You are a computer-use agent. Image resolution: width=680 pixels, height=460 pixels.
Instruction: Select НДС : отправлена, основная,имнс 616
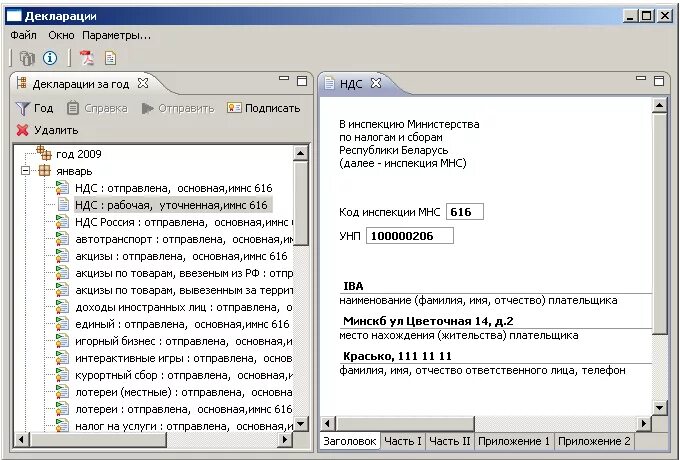(173, 188)
